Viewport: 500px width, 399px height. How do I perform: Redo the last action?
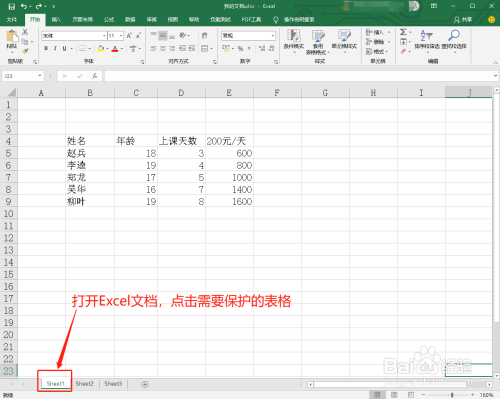click(39, 6)
